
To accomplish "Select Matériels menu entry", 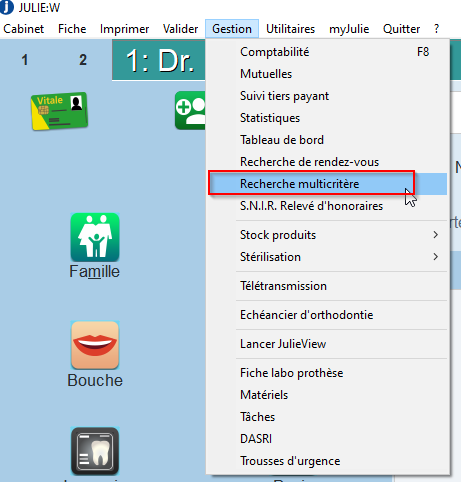I will point(328,395).
